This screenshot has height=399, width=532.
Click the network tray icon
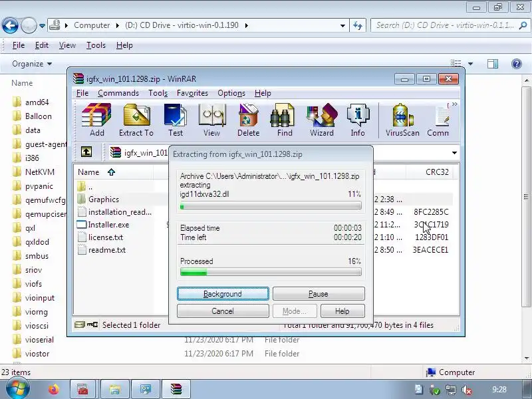(x=451, y=390)
